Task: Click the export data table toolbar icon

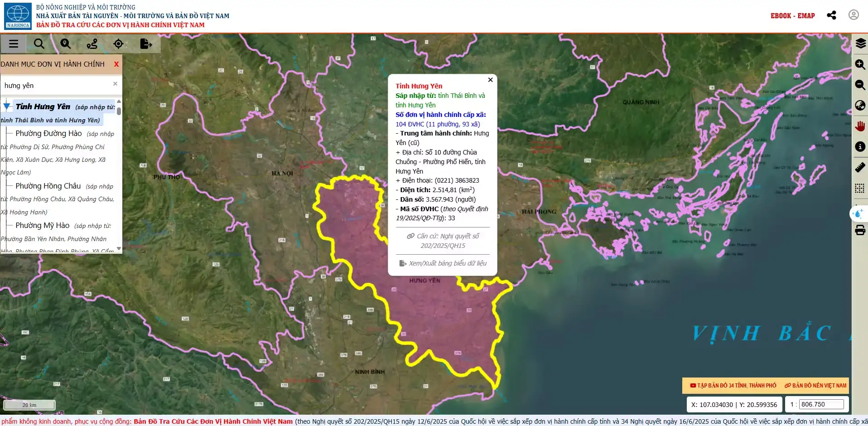Action: (146, 44)
